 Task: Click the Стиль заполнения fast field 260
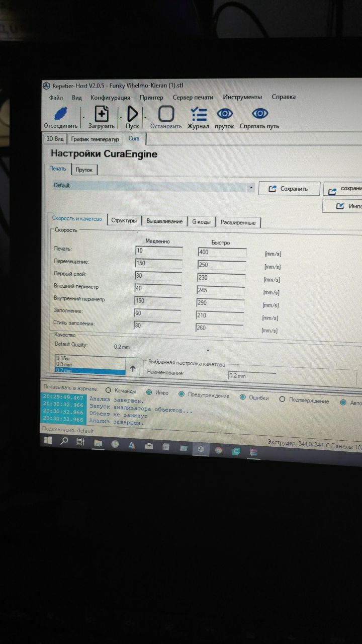(219, 328)
